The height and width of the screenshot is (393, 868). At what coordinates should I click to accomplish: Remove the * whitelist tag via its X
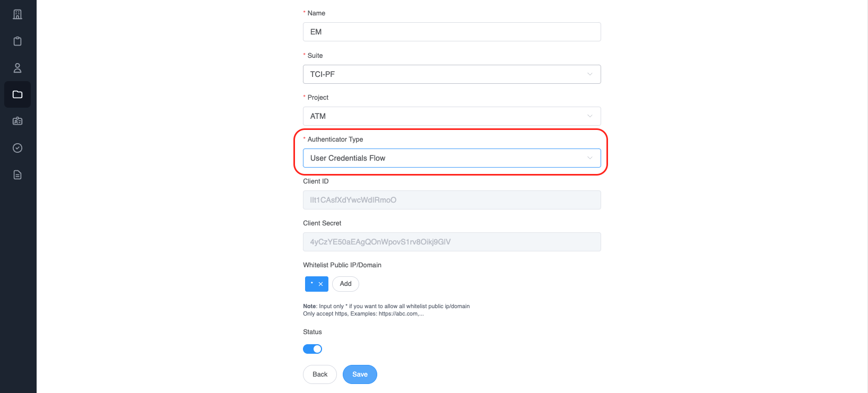tap(320, 284)
